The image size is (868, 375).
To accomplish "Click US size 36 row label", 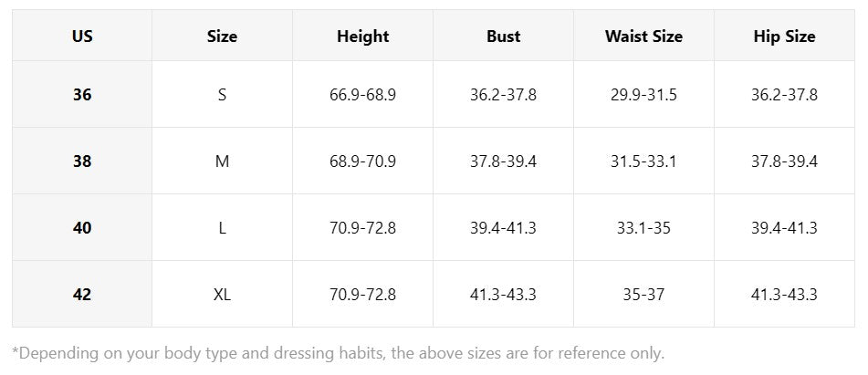I will (x=82, y=95).
